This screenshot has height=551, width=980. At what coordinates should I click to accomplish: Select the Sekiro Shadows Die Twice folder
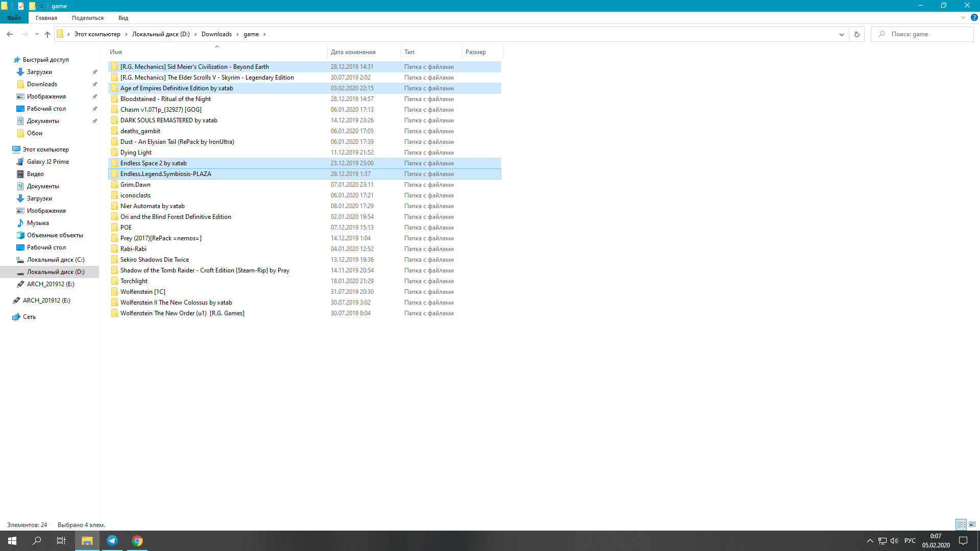coord(305,260)
